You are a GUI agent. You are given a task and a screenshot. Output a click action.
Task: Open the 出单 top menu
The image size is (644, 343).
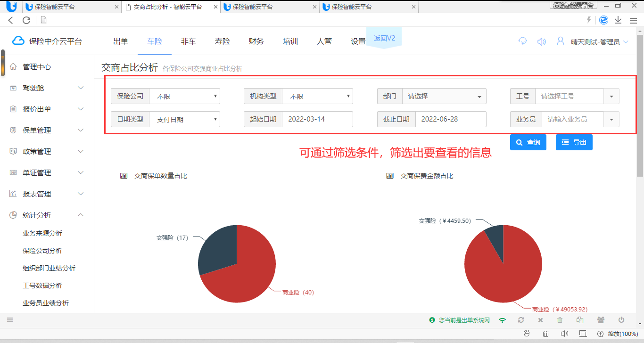point(121,41)
